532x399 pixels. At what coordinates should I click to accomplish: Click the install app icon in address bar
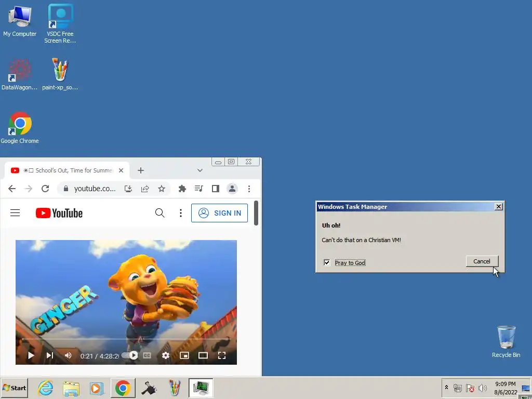(x=128, y=189)
